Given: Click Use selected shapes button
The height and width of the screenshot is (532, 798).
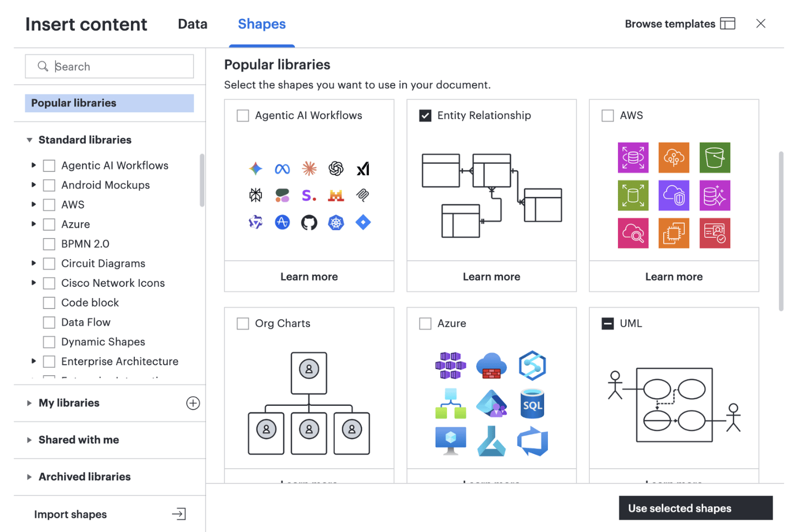Looking at the screenshot, I should pyautogui.click(x=696, y=508).
